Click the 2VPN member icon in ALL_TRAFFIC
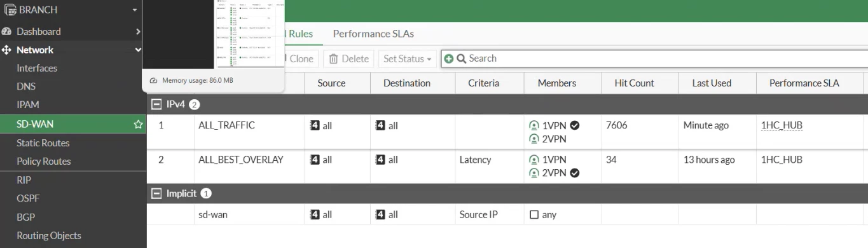The width and height of the screenshot is (868, 248). 534,139
